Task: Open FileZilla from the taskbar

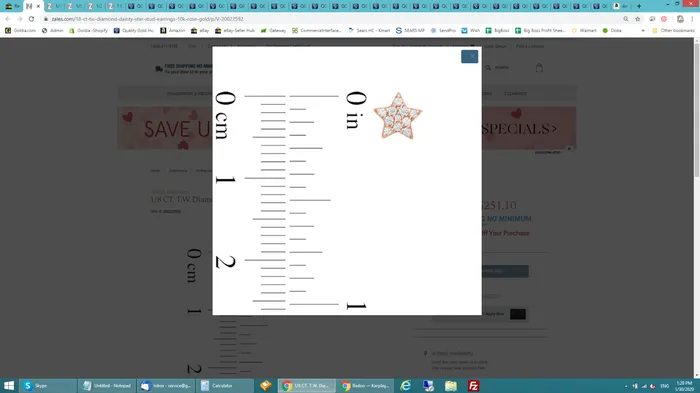Action: 473,385
